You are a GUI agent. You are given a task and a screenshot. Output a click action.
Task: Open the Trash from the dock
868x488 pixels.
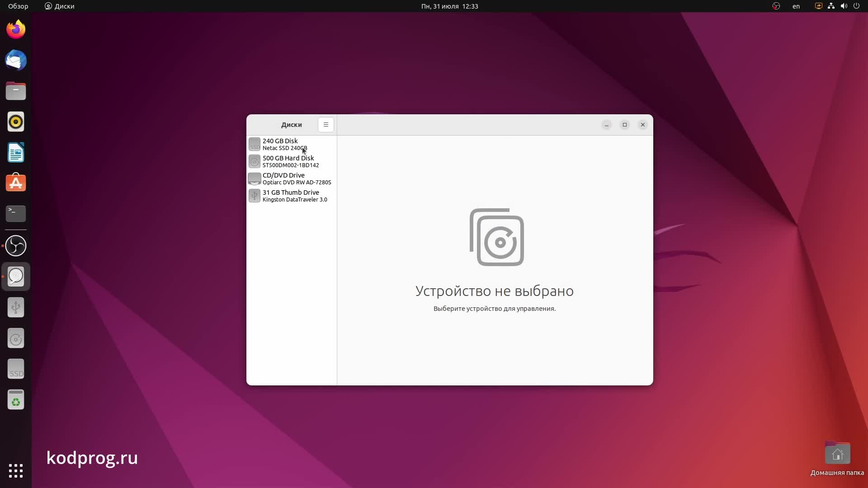(16, 399)
